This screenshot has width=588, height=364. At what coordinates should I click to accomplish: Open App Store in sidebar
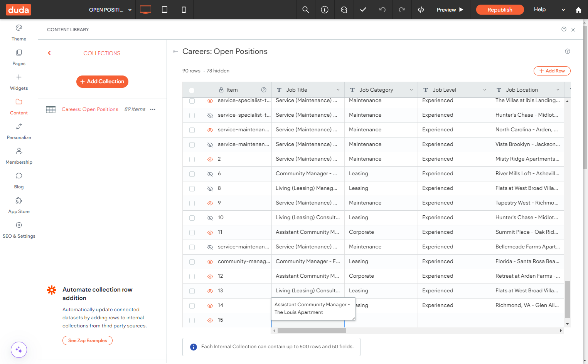tap(19, 205)
